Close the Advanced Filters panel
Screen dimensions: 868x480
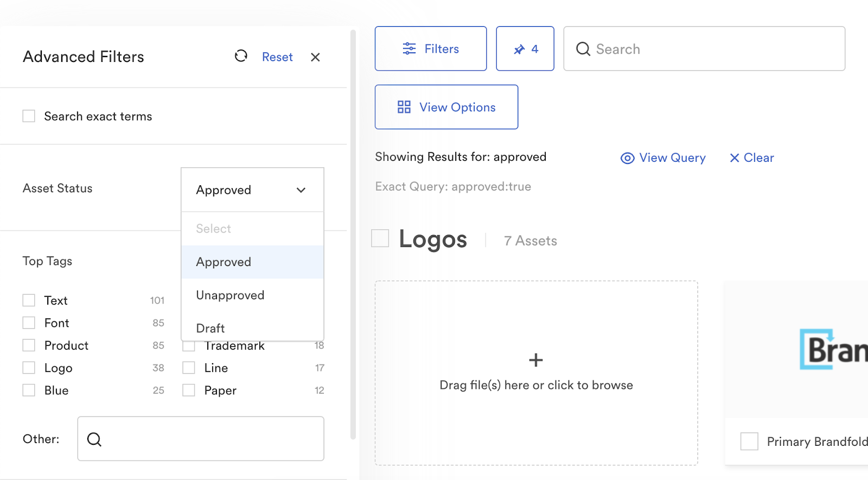315,57
